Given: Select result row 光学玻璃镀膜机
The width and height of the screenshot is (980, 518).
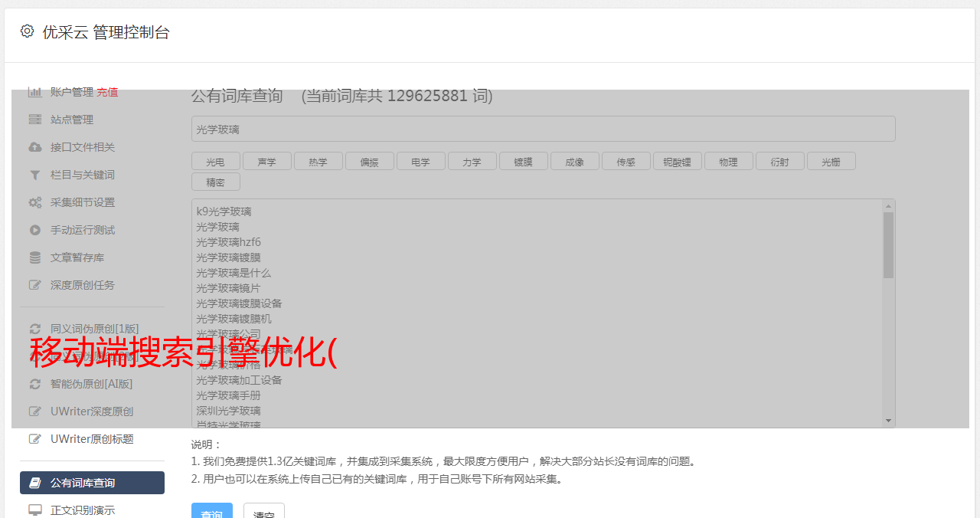Looking at the screenshot, I should 234,319.
